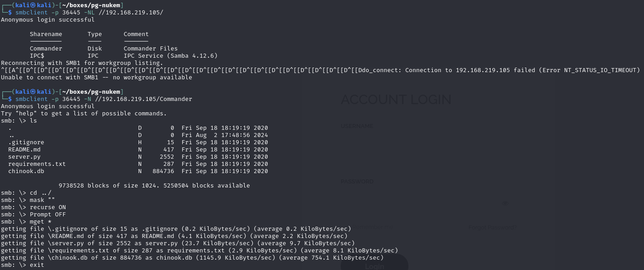
Task: Click the Sharename column header
Action: (x=46, y=34)
